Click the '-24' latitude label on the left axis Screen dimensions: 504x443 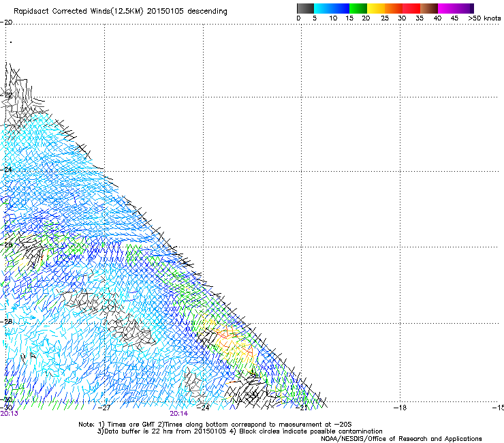pyautogui.click(x=6, y=169)
